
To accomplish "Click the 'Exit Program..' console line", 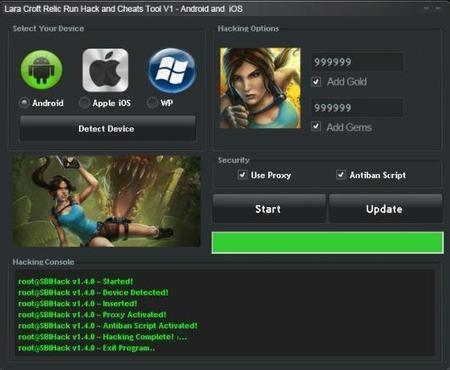I will click(x=87, y=348).
